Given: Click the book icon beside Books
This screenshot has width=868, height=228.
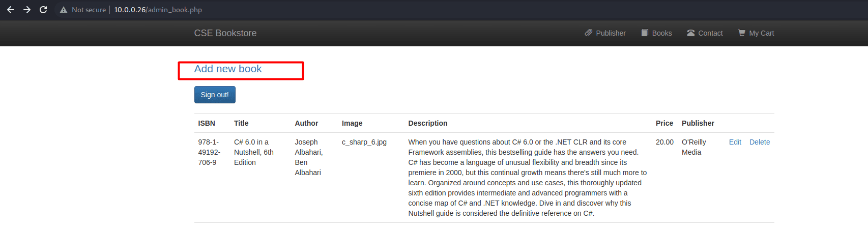Looking at the screenshot, I should [645, 33].
